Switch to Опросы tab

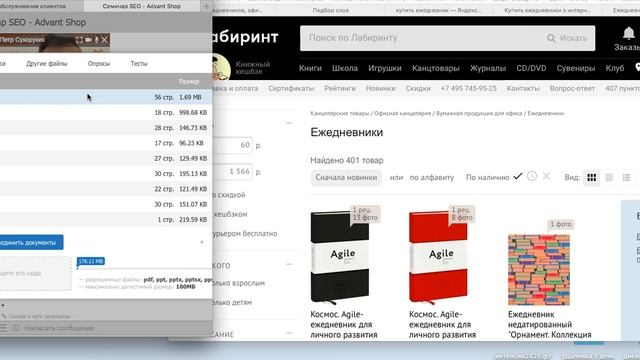click(x=99, y=63)
